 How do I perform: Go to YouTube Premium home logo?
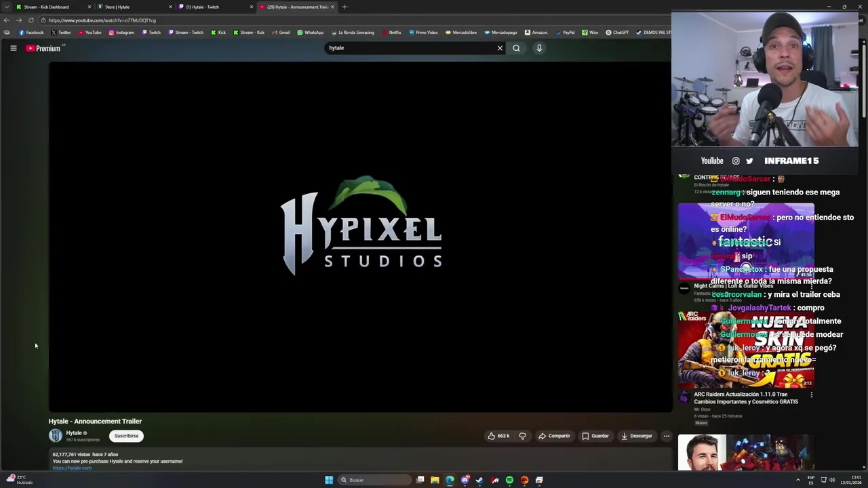(x=43, y=48)
